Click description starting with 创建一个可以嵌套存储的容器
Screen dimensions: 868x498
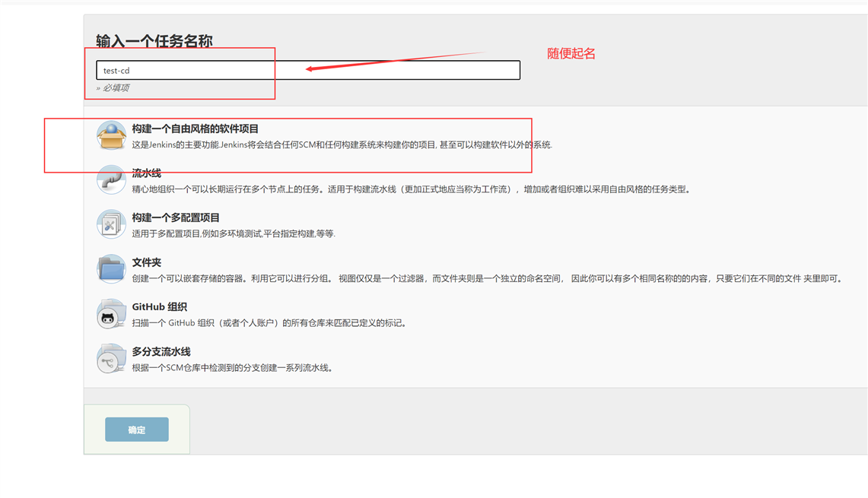(488, 278)
